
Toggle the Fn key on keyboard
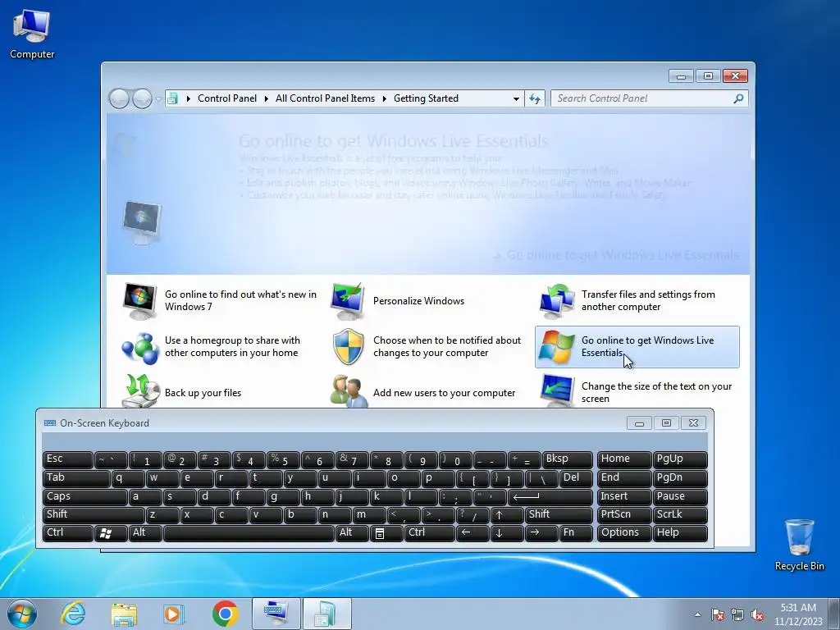click(576, 533)
